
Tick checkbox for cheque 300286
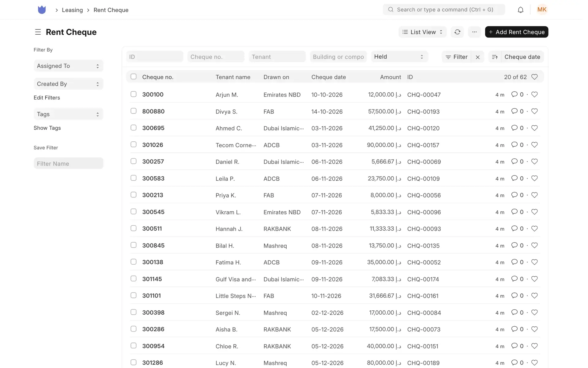tap(134, 329)
